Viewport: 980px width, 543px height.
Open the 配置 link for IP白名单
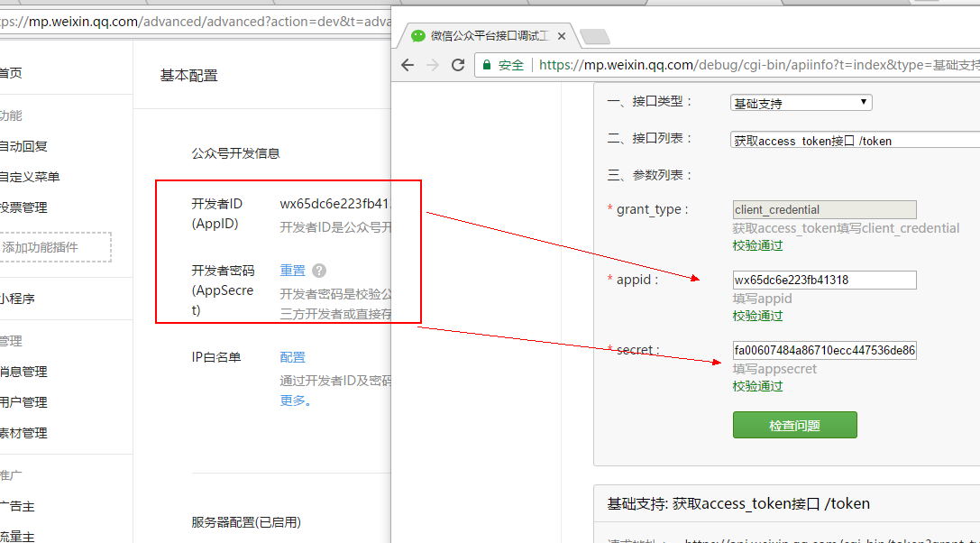(x=292, y=357)
